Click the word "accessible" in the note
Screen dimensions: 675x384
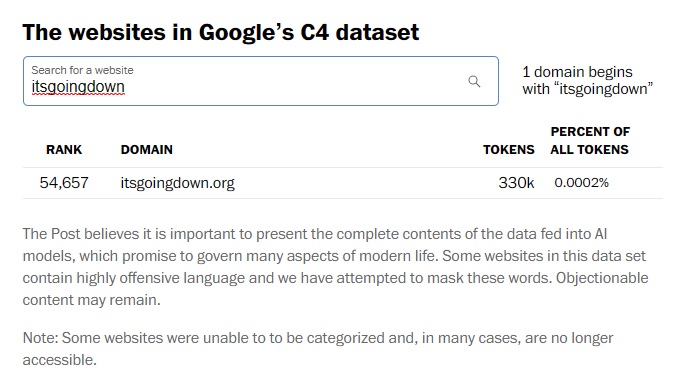(58, 360)
